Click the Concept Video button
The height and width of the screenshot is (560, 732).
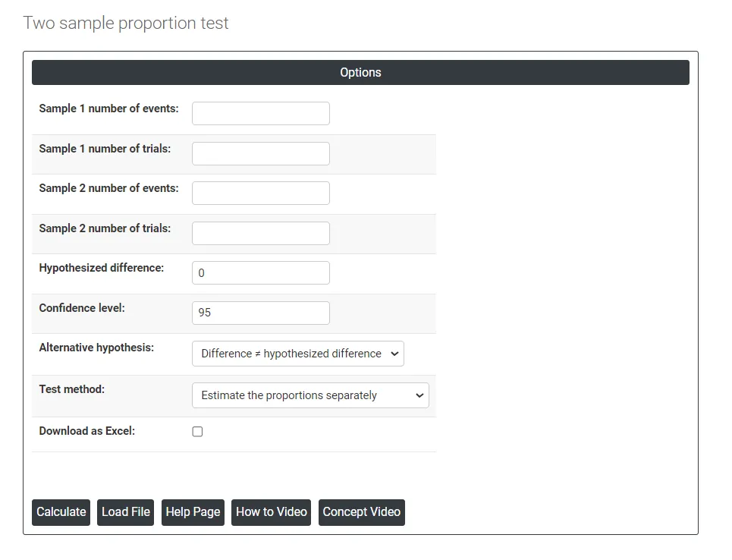pos(362,512)
